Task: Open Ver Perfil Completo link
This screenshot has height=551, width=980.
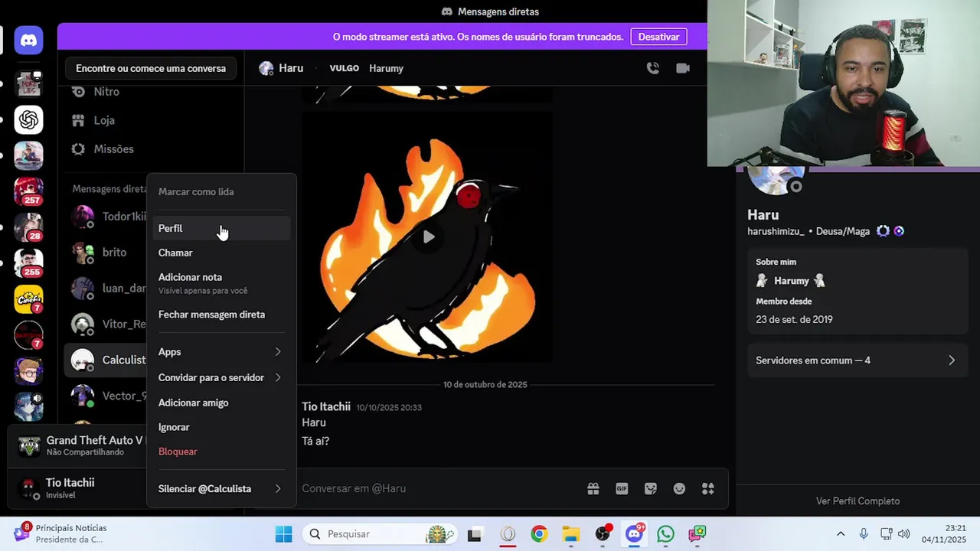Action: pyautogui.click(x=857, y=501)
